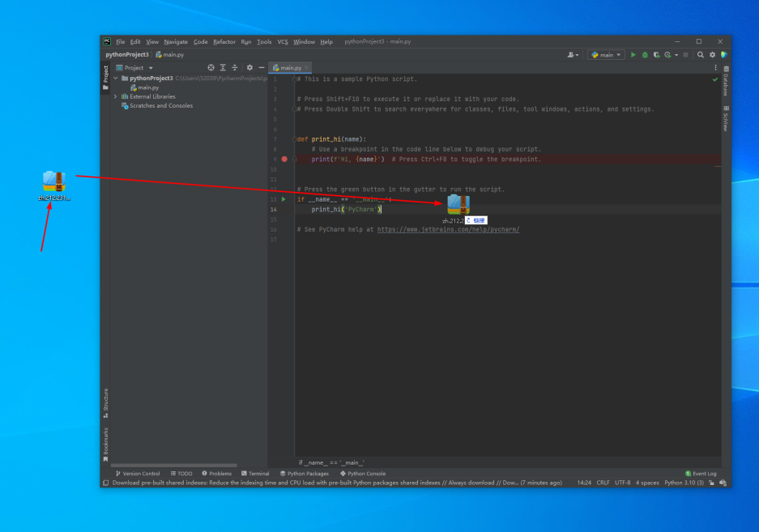Click the gray Stop square icon
Screen dimensions: 759x532
pyautogui.click(x=685, y=55)
